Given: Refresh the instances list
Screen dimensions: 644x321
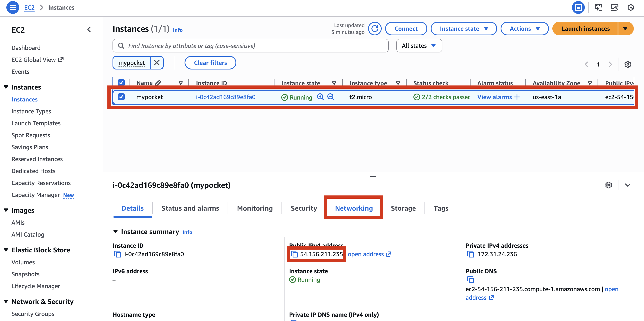Looking at the screenshot, I should (375, 29).
